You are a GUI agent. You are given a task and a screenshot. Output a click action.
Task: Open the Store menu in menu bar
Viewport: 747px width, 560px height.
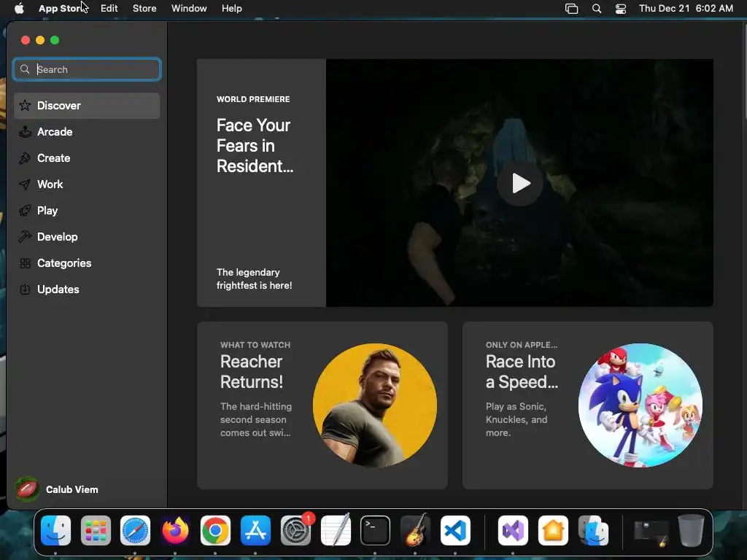[144, 8]
